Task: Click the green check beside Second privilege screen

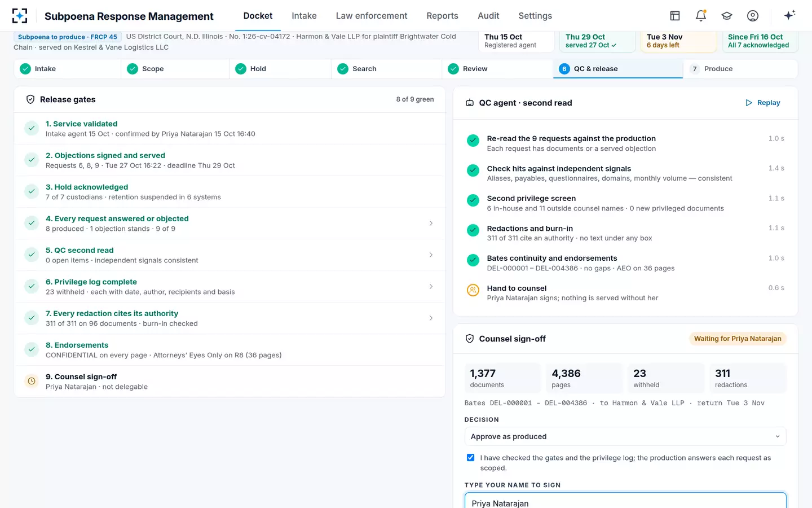Action: point(473,200)
